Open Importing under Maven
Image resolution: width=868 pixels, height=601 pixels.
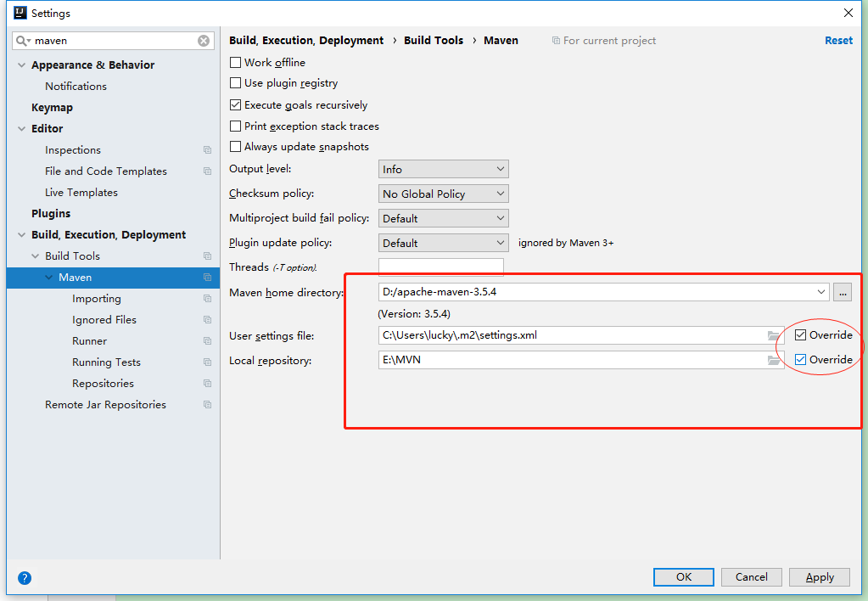click(97, 299)
